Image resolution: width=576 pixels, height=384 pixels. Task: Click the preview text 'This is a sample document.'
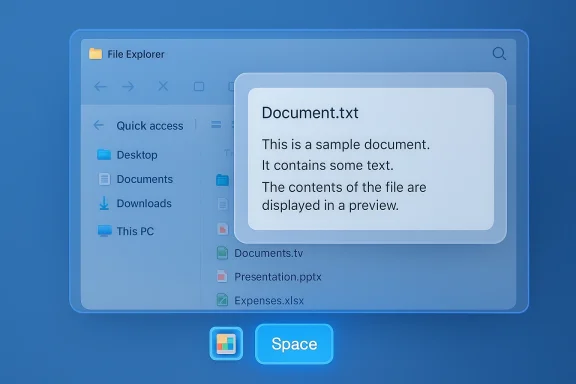(x=346, y=144)
